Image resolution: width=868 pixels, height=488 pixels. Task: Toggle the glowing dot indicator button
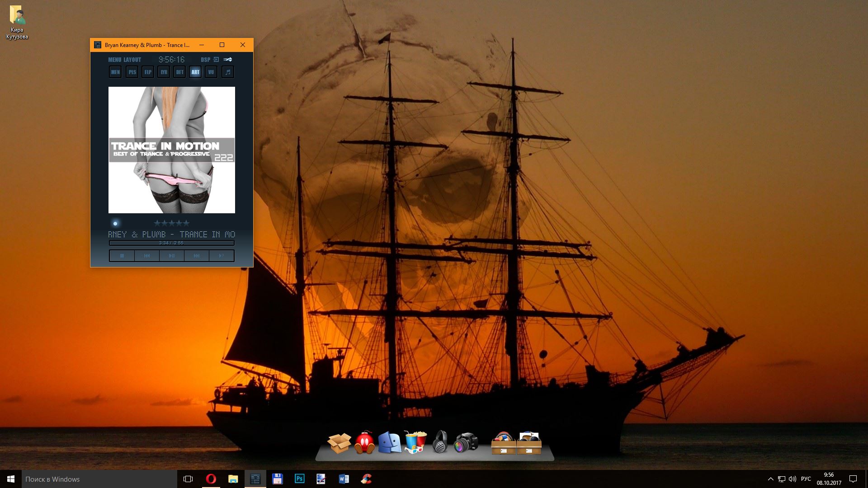click(115, 223)
